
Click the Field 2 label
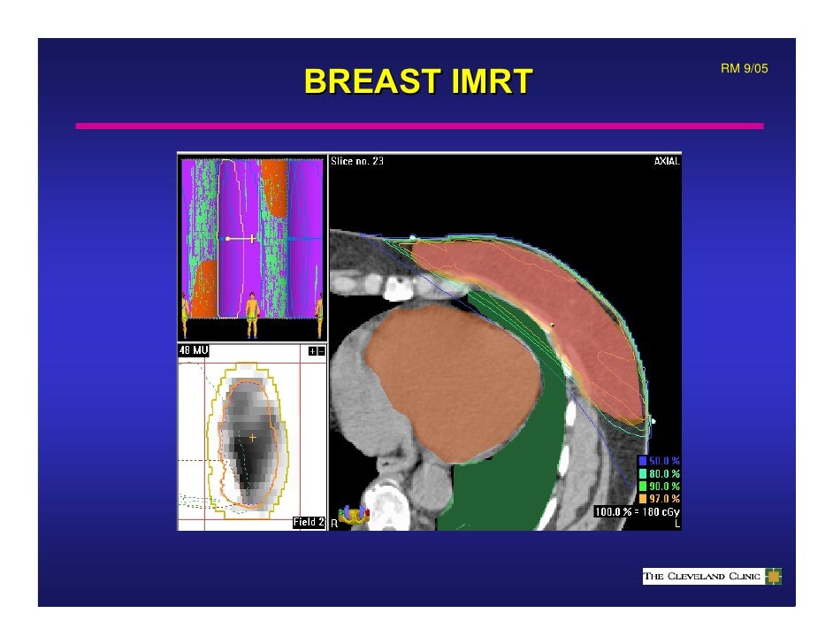pyautogui.click(x=309, y=523)
